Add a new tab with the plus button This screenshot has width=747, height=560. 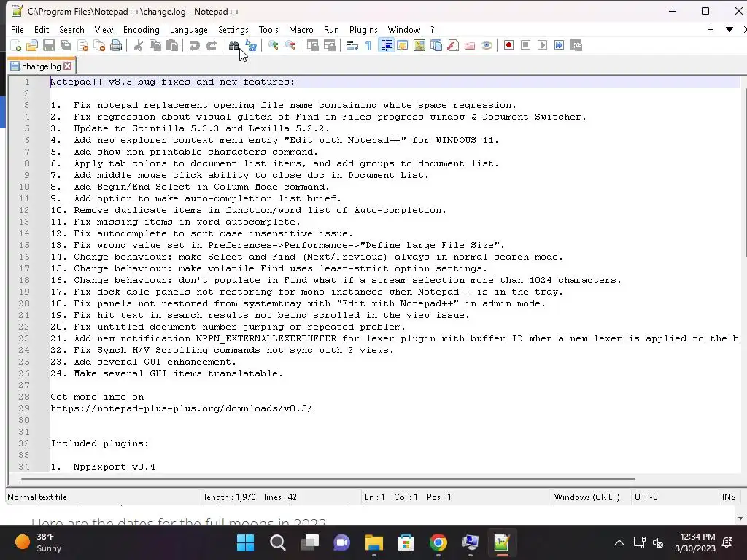point(711,29)
